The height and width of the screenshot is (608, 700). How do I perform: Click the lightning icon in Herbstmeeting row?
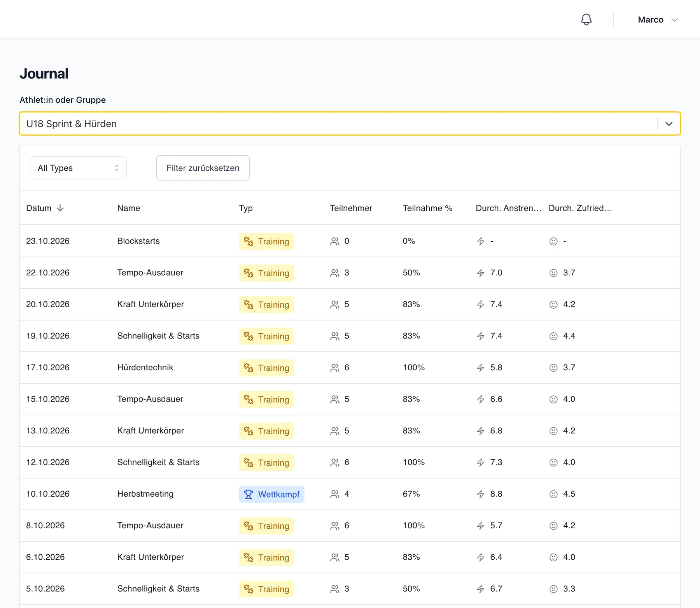[x=481, y=494]
